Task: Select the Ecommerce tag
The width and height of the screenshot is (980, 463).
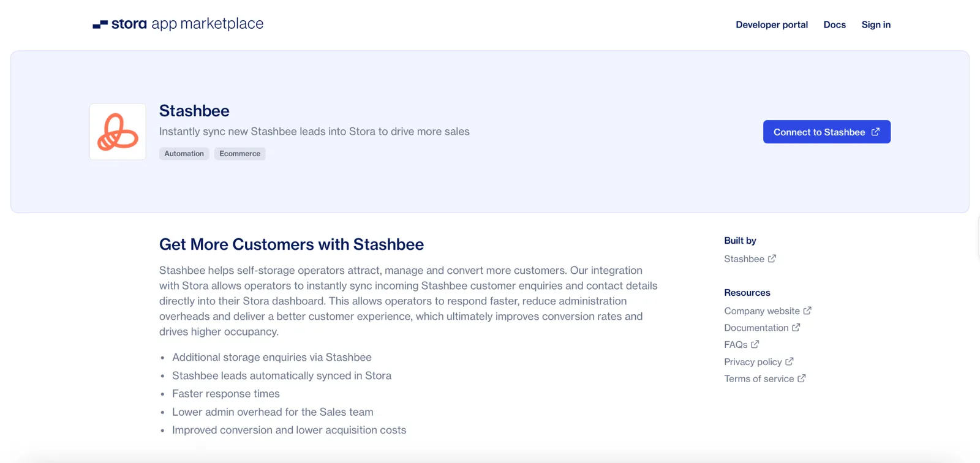Action: (x=239, y=154)
